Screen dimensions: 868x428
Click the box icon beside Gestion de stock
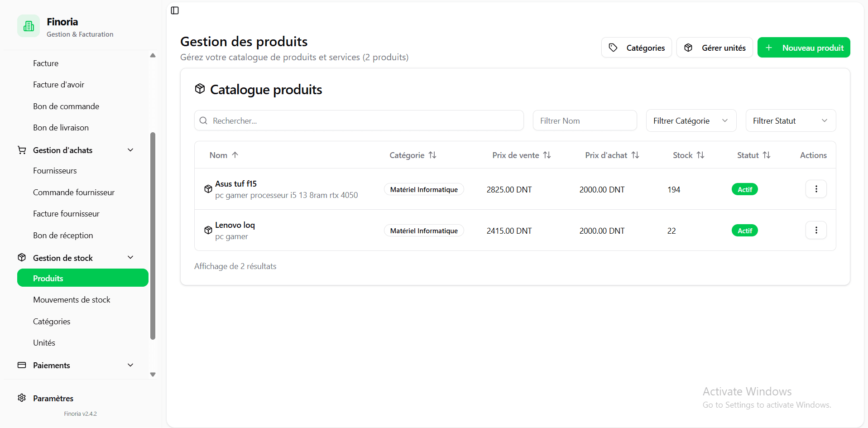[x=22, y=257]
